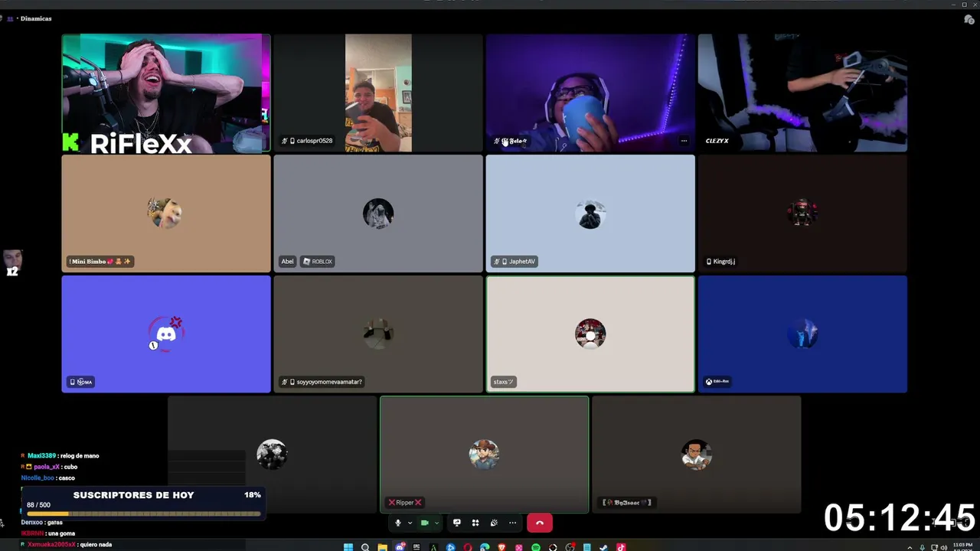
Task: Open volume control in system tray
Action: [944, 547]
